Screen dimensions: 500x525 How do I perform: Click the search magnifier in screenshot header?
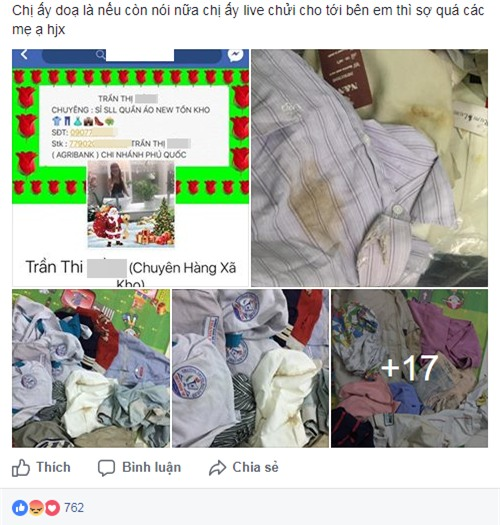click(x=100, y=54)
